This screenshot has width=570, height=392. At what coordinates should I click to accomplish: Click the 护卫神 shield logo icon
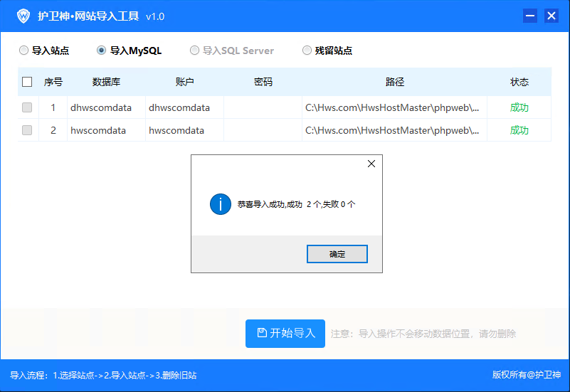pos(23,16)
